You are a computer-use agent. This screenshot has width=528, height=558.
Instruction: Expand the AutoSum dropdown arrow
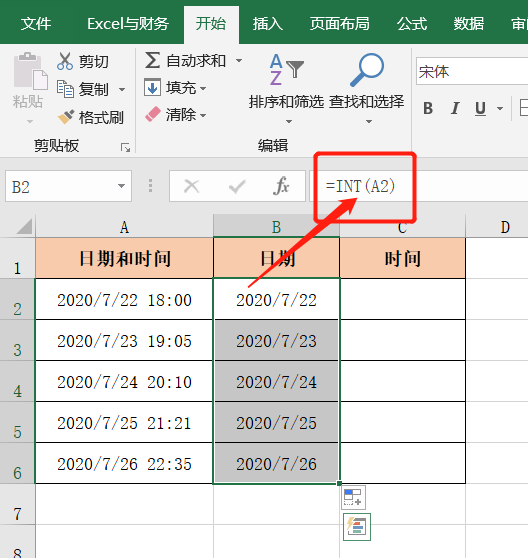tap(239, 60)
